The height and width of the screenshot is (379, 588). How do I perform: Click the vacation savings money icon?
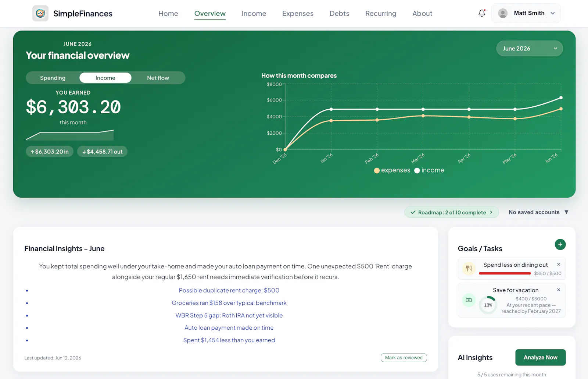[x=469, y=300]
